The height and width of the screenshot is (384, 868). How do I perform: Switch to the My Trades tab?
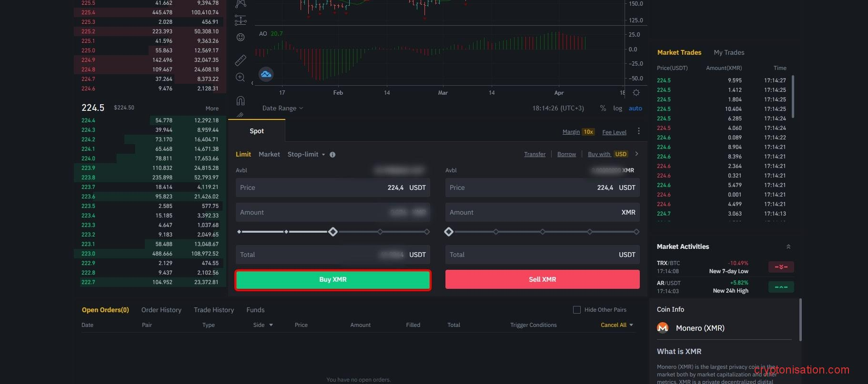(728, 52)
